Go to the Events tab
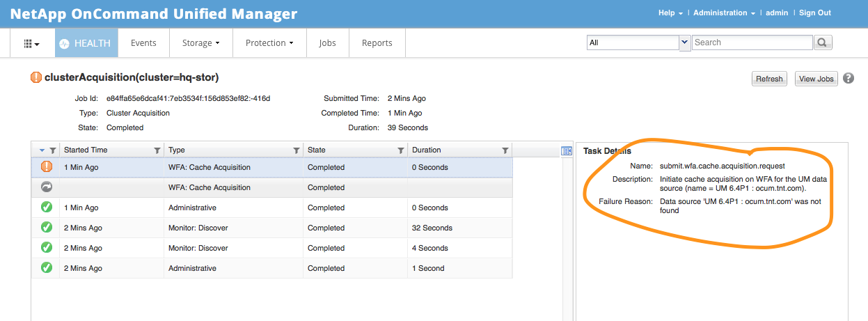The height and width of the screenshot is (321, 868). pos(143,43)
